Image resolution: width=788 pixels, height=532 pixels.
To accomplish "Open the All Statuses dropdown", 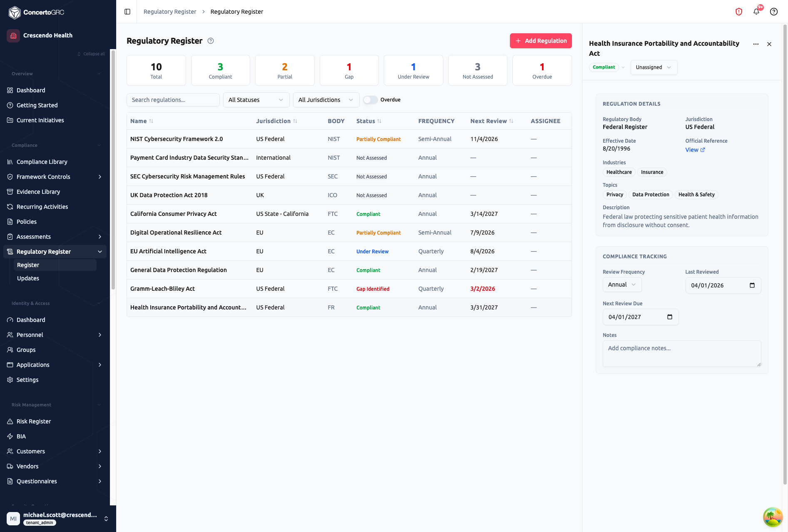I will click(256, 100).
